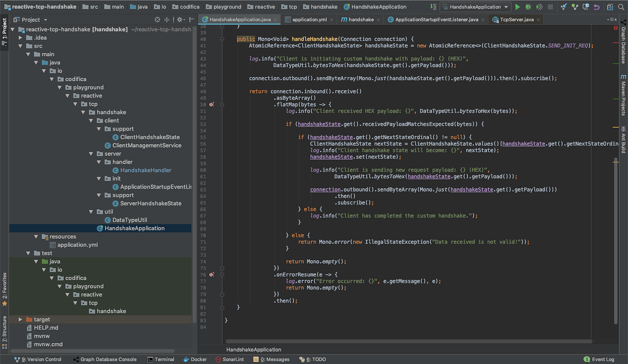Click the purple Revert arrow icon

point(597,7)
